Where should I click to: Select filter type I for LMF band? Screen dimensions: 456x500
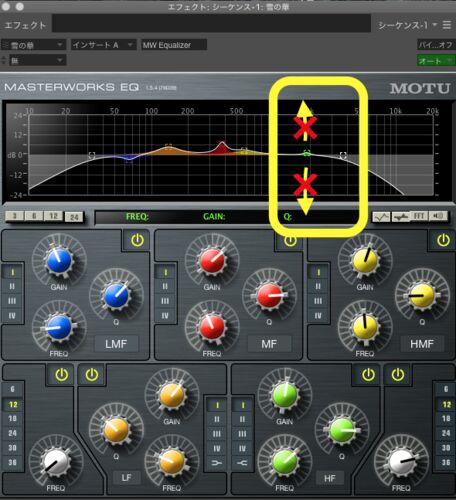(x=12, y=272)
